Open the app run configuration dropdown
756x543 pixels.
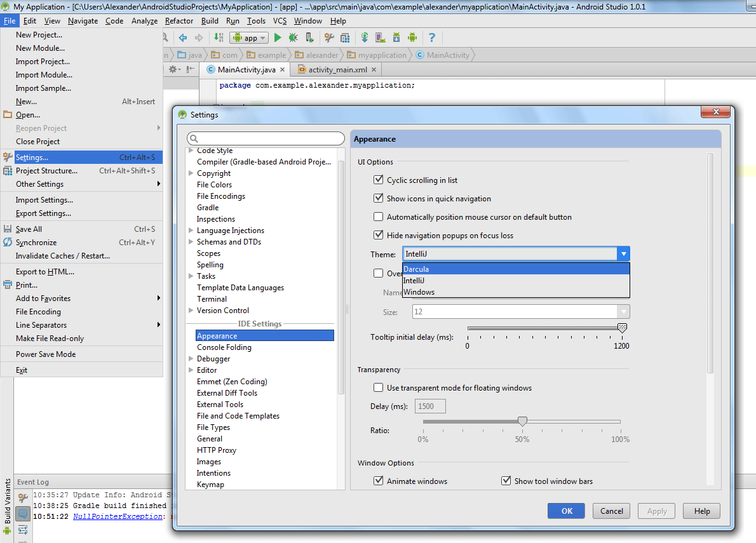249,37
